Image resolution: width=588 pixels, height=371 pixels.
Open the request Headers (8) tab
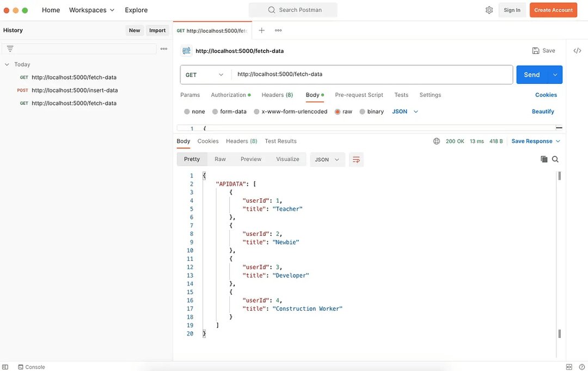(277, 95)
